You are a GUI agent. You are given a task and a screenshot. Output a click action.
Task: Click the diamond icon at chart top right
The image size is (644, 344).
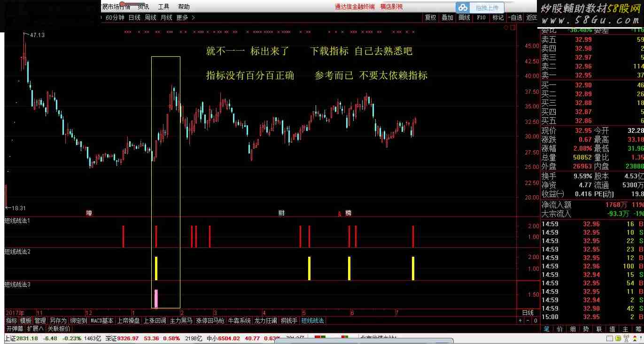pyautogui.click(x=506, y=28)
